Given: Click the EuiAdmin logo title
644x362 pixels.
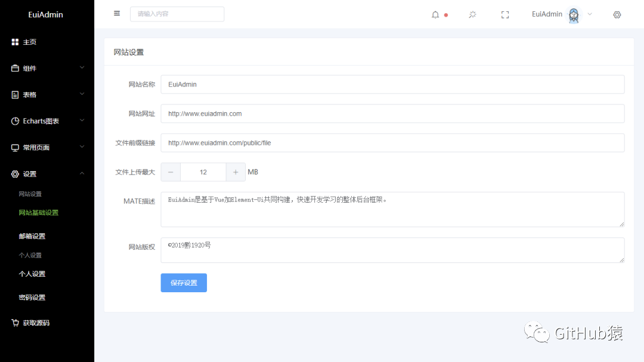Looking at the screenshot, I should [x=45, y=14].
